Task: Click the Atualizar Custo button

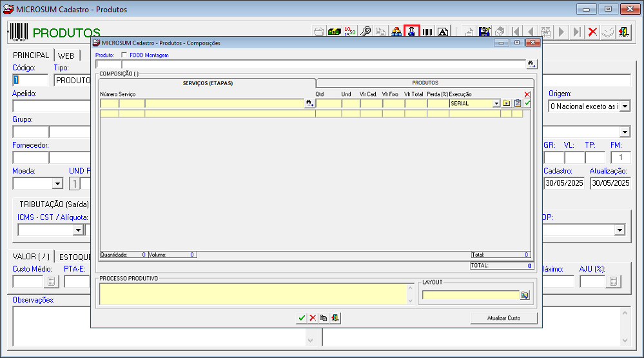Action: click(x=503, y=318)
